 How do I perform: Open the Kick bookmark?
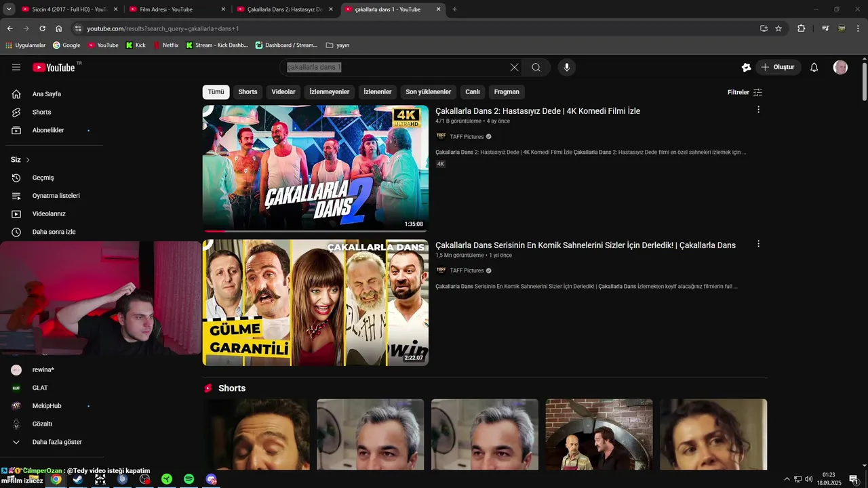click(136, 45)
